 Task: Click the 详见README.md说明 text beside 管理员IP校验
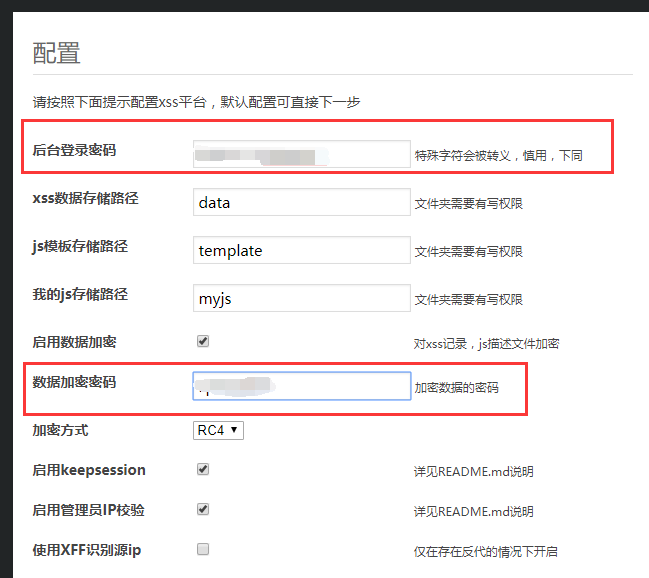click(x=474, y=512)
